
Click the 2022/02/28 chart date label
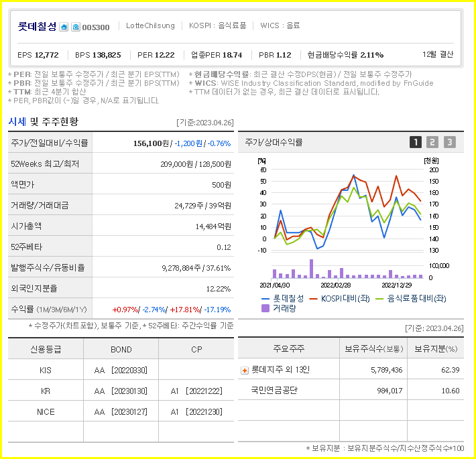(x=336, y=285)
